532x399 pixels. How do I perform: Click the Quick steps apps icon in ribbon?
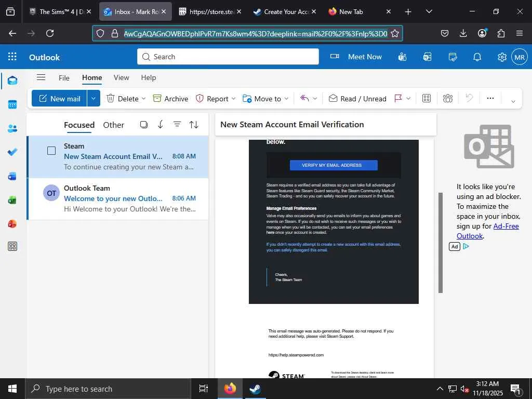pos(427,98)
